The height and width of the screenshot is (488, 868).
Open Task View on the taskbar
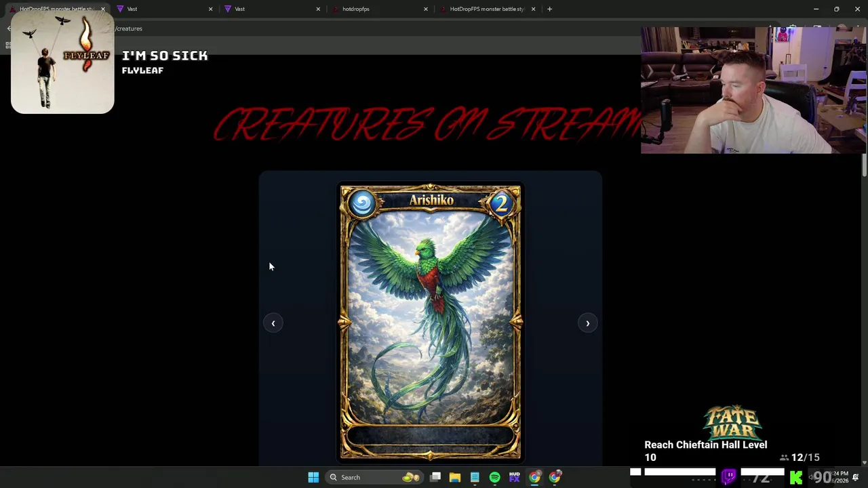click(435, 477)
